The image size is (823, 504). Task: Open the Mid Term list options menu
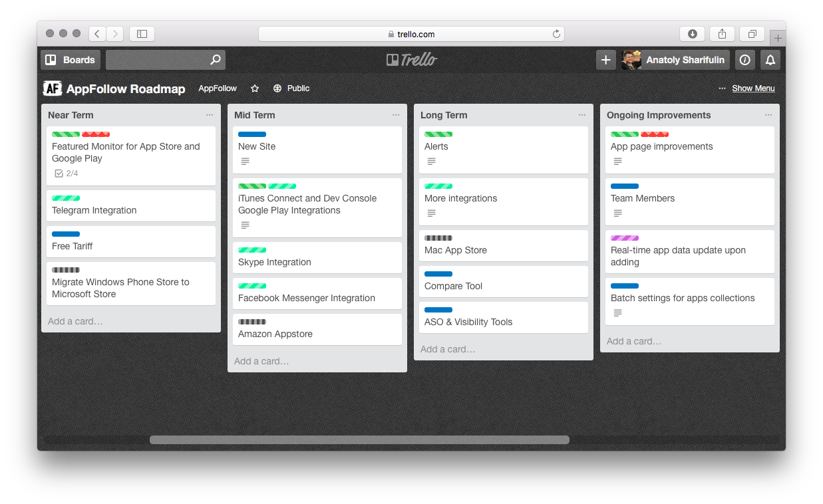(396, 115)
